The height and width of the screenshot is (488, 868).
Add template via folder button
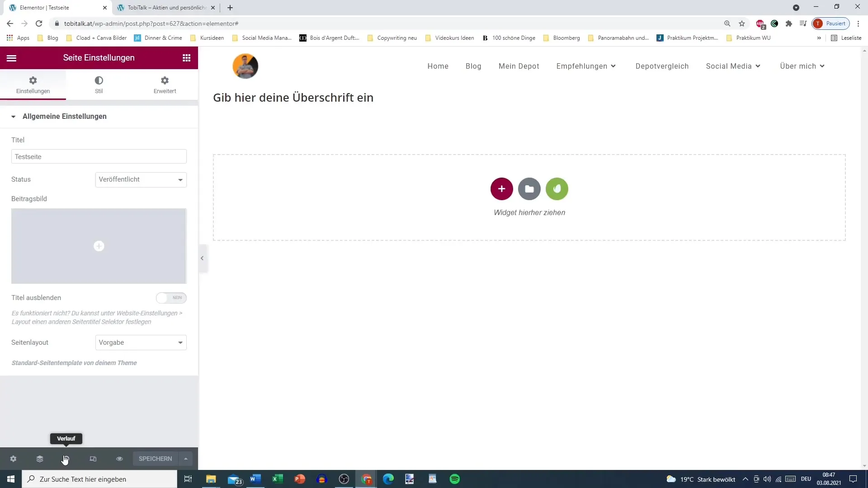[529, 189]
